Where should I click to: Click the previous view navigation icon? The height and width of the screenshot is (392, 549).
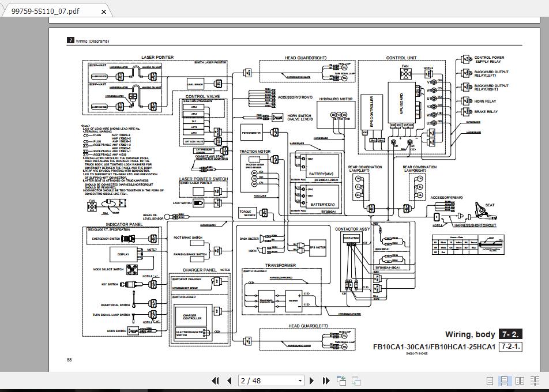341,380
